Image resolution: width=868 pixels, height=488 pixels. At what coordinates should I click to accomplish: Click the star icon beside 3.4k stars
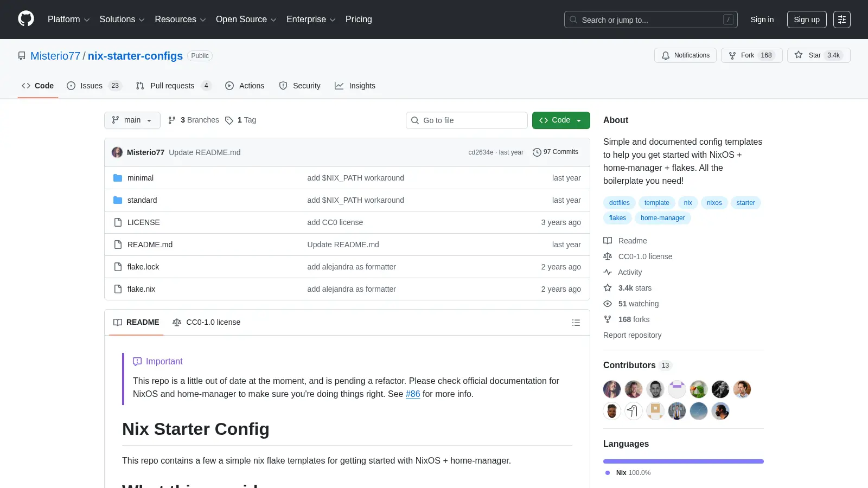tap(608, 288)
